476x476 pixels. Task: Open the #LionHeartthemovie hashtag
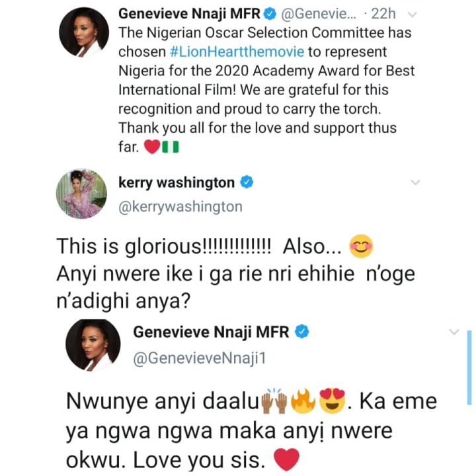pos(237,52)
